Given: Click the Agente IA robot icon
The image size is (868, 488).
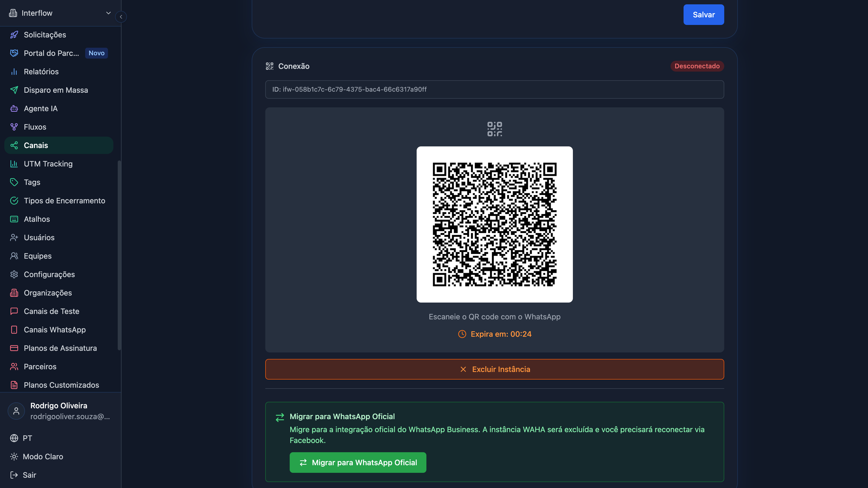Looking at the screenshot, I should pyautogui.click(x=14, y=108).
